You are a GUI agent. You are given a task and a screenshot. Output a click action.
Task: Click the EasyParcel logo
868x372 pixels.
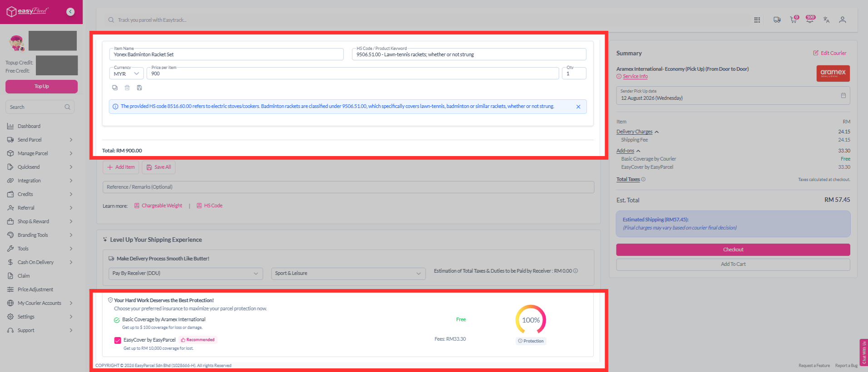tap(28, 11)
